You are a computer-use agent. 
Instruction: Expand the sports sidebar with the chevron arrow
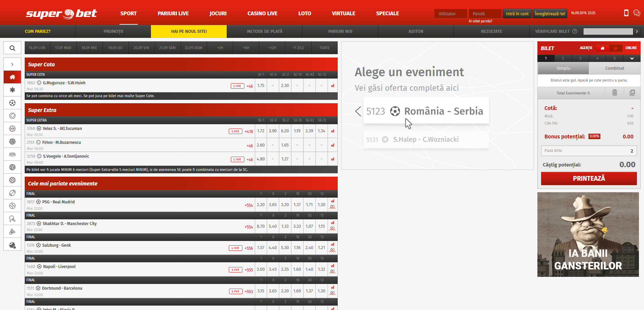click(x=13, y=64)
